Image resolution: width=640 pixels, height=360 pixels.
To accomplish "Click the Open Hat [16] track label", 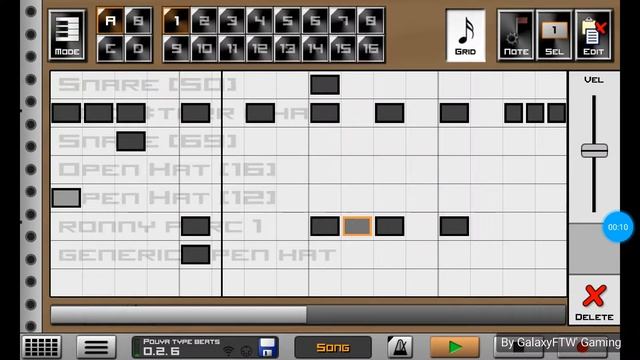I will point(167,169).
